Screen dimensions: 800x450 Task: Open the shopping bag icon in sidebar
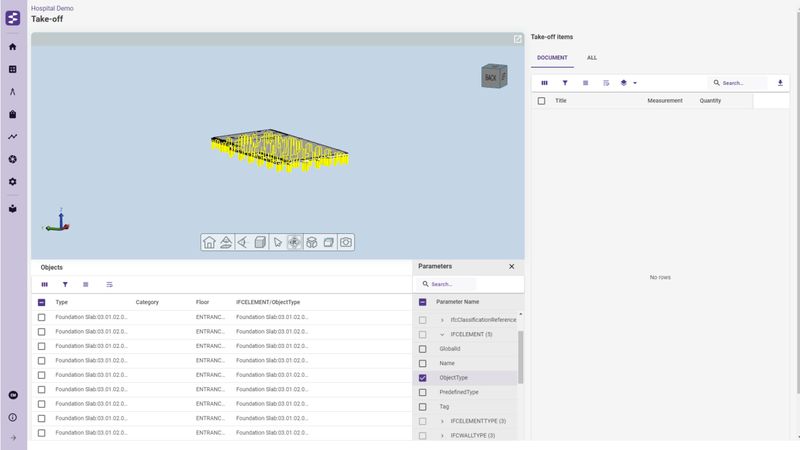click(x=13, y=114)
